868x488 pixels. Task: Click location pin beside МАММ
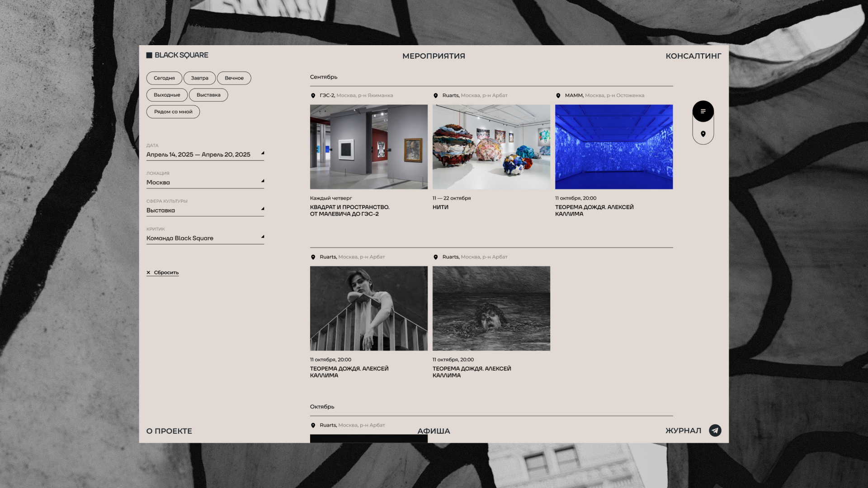(x=558, y=96)
